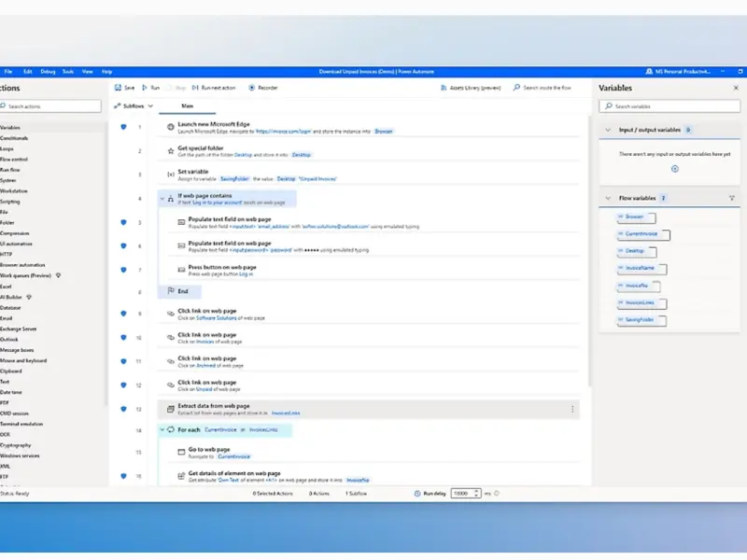Add a new input or output variable
This screenshot has width=747, height=560.
(674, 168)
